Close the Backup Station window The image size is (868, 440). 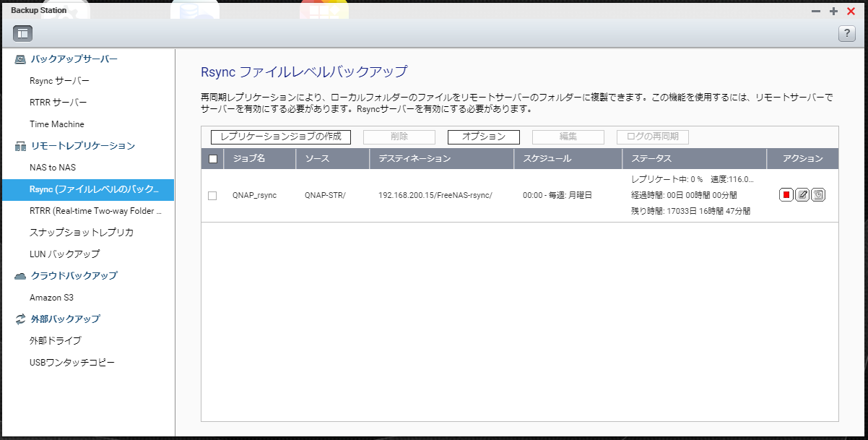[851, 11]
